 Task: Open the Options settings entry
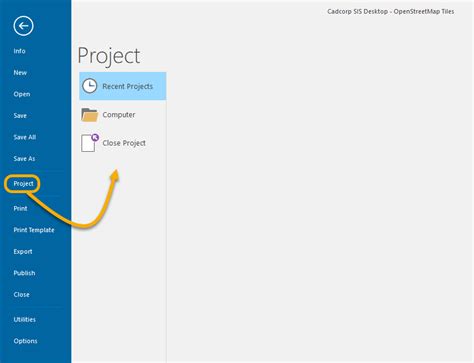click(x=25, y=341)
